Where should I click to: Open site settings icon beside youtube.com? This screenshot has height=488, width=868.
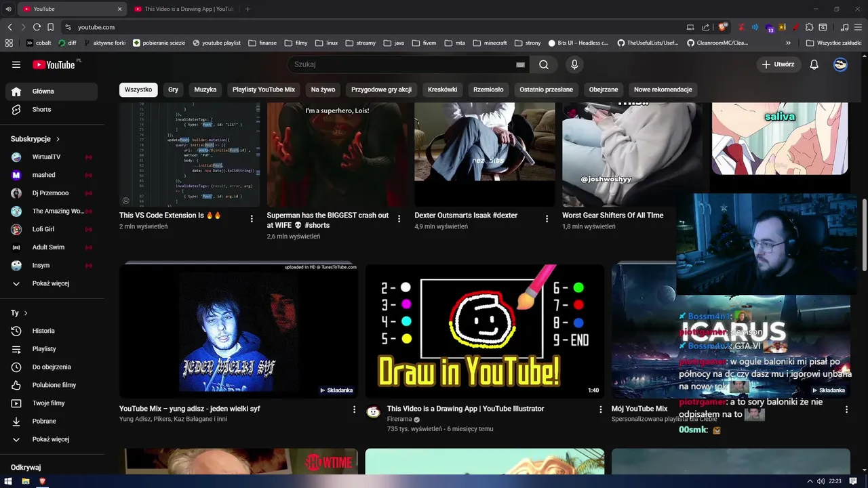68,27
